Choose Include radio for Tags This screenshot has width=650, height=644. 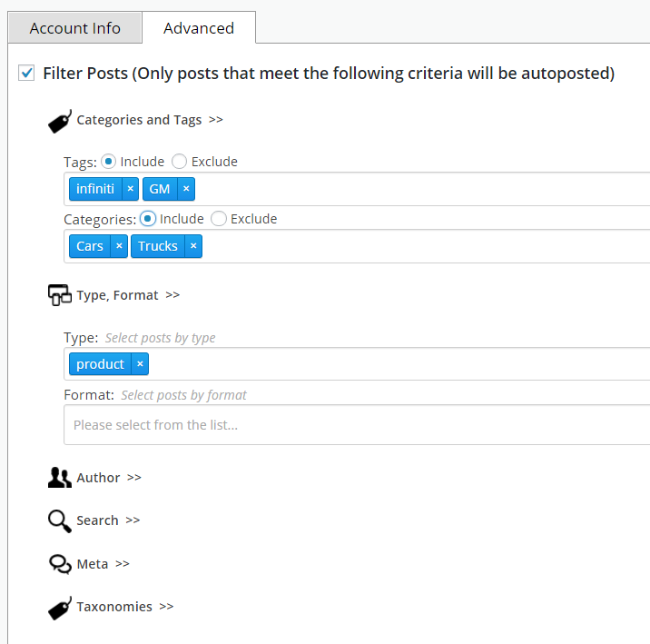coord(108,162)
